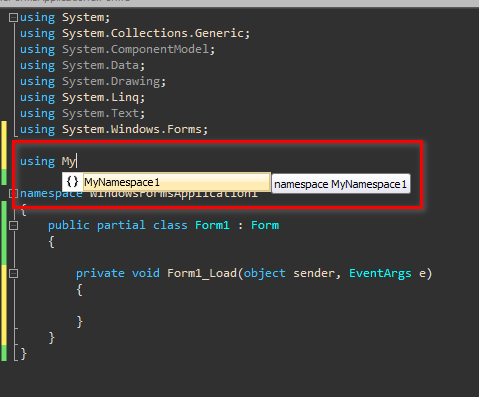Click the namespace MyNamespace1 tooltip
479x397 pixels.
point(341,184)
